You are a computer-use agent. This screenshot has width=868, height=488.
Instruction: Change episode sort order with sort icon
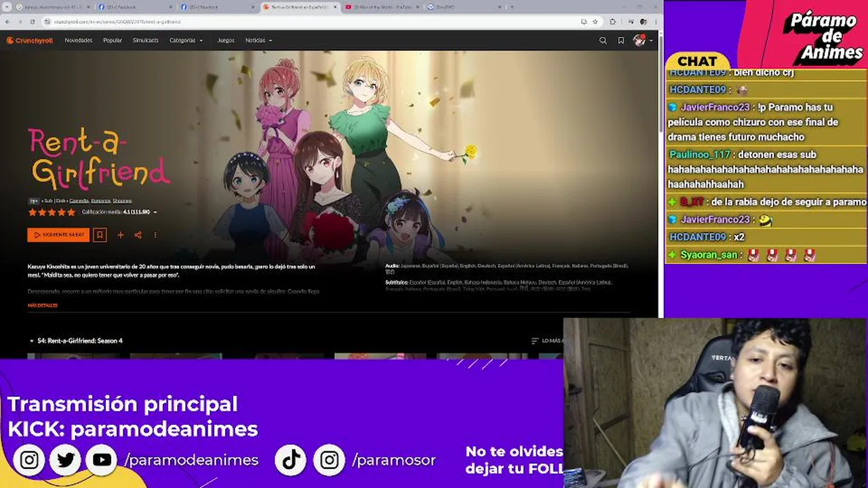pyautogui.click(x=535, y=341)
